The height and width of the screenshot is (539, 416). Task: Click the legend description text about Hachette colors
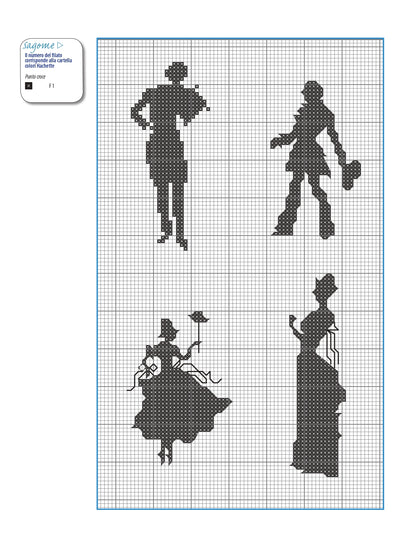[x=48, y=60]
